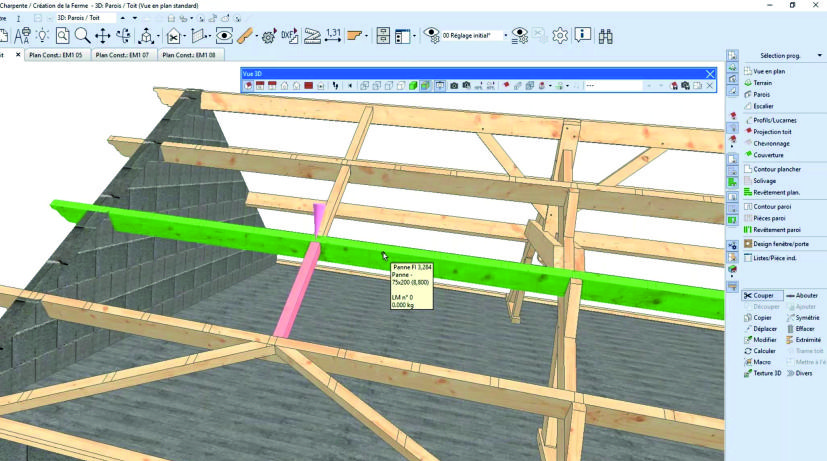
Task: Click the camera icon in Vue 3D toolbar
Action: [x=453, y=86]
